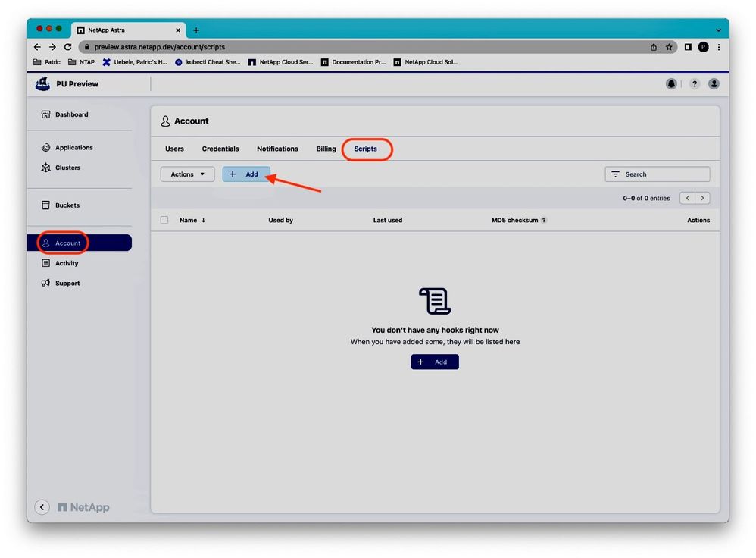Reload the page with refresh icon

pyautogui.click(x=68, y=47)
